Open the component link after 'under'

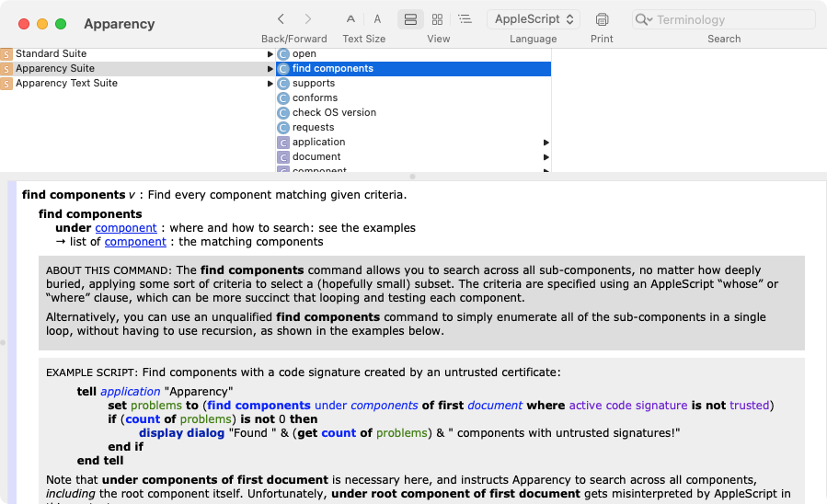(x=126, y=228)
